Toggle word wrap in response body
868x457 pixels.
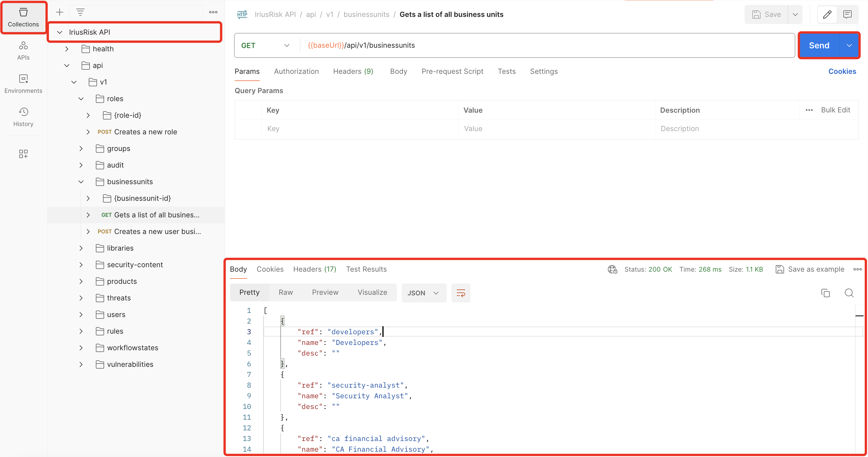(461, 293)
